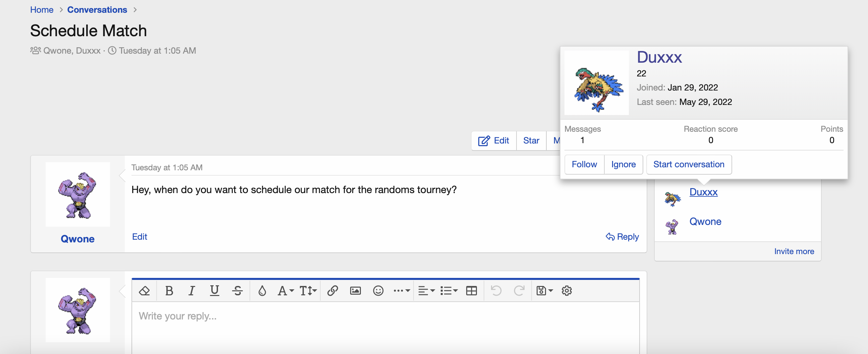The image size is (868, 354).
Task: Open the smilies emoji picker
Action: tap(378, 290)
